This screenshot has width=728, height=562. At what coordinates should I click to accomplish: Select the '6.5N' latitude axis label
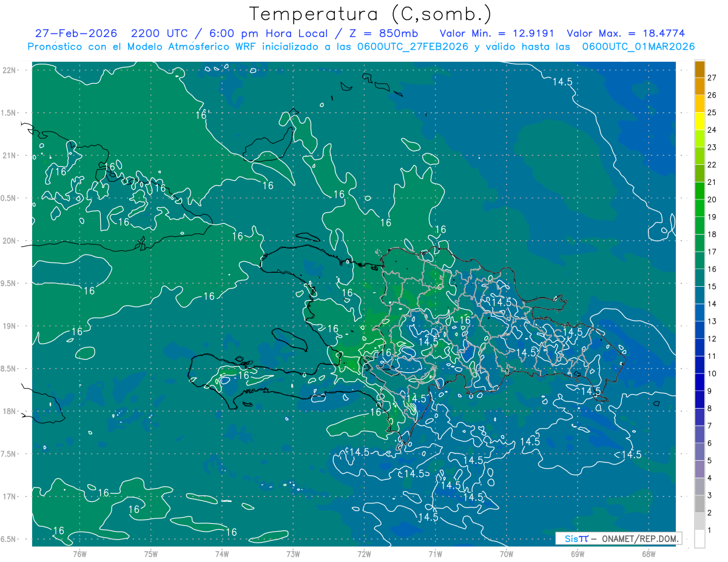(x=9, y=540)
